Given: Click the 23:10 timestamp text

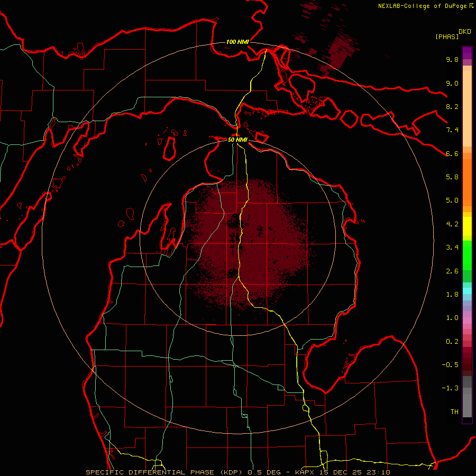Looking at the screenshot, I should pos(378,472).
